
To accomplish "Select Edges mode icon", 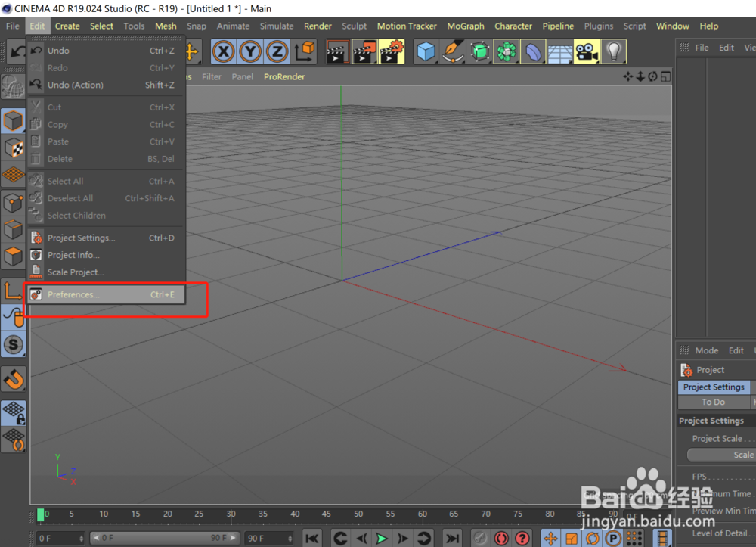I will (x=13, y=230).
